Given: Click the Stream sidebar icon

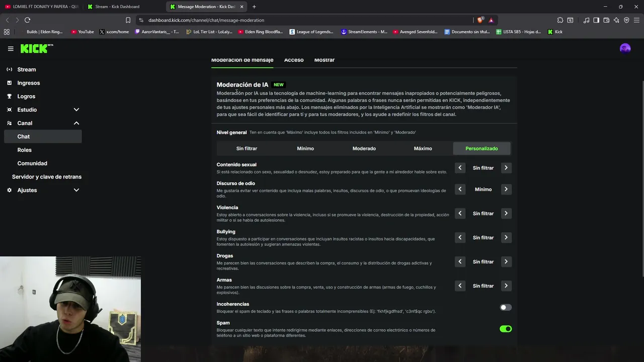Looking at the screenshot, I should coord(10,69).
